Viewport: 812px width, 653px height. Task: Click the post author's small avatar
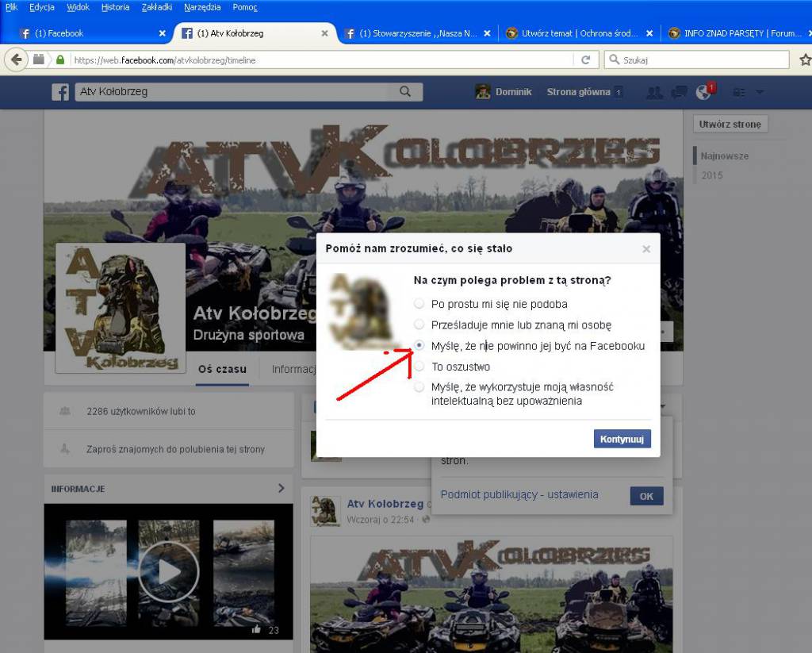point(325,511)
